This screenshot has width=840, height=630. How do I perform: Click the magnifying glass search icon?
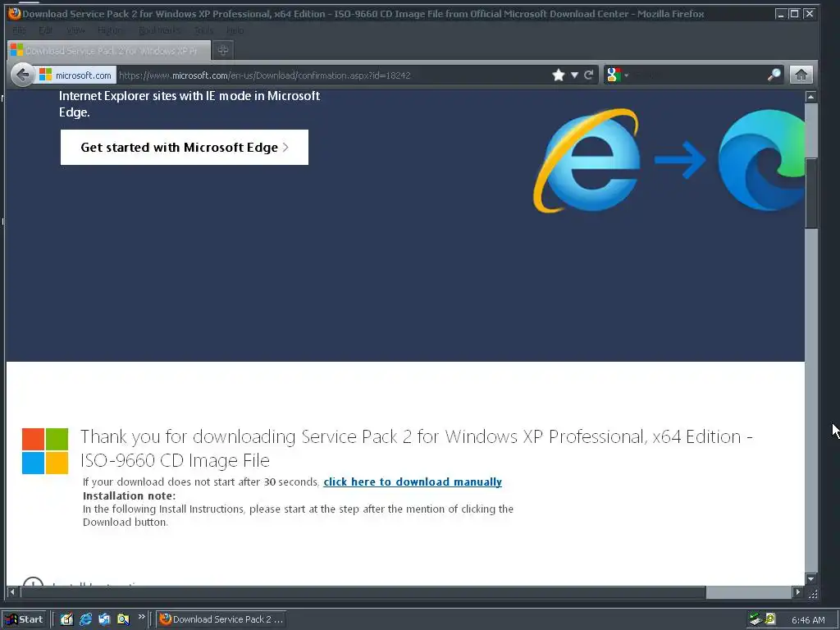(x=774, y=75)
